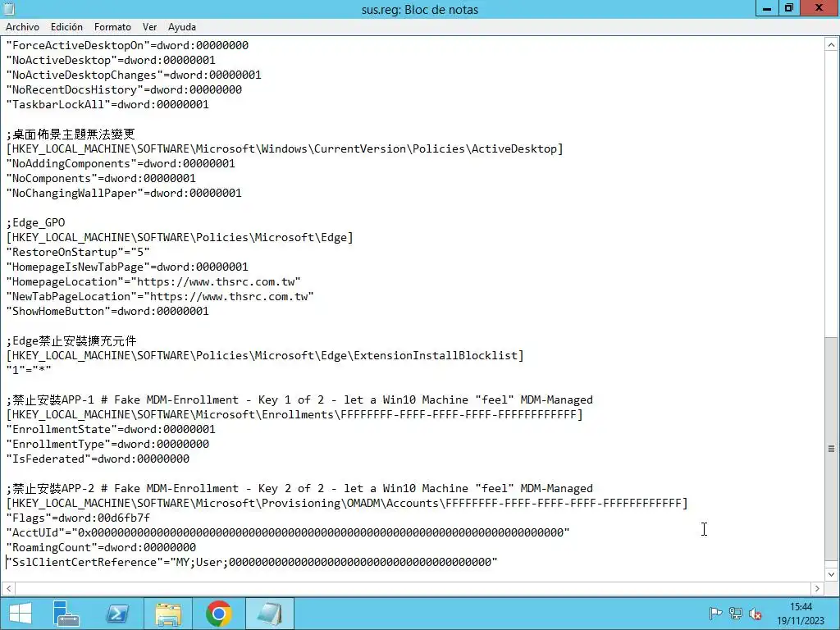Open the Formato menu

click(112, 27)
